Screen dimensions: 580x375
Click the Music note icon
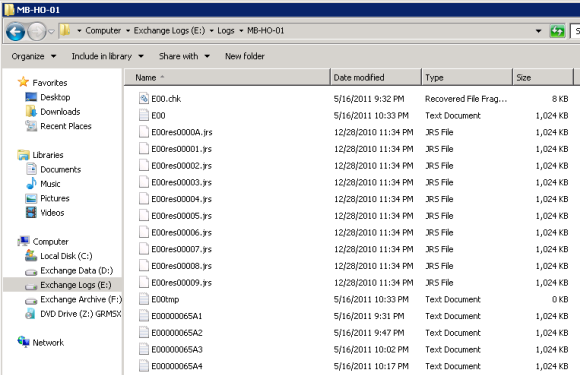(x=31, y=183)
